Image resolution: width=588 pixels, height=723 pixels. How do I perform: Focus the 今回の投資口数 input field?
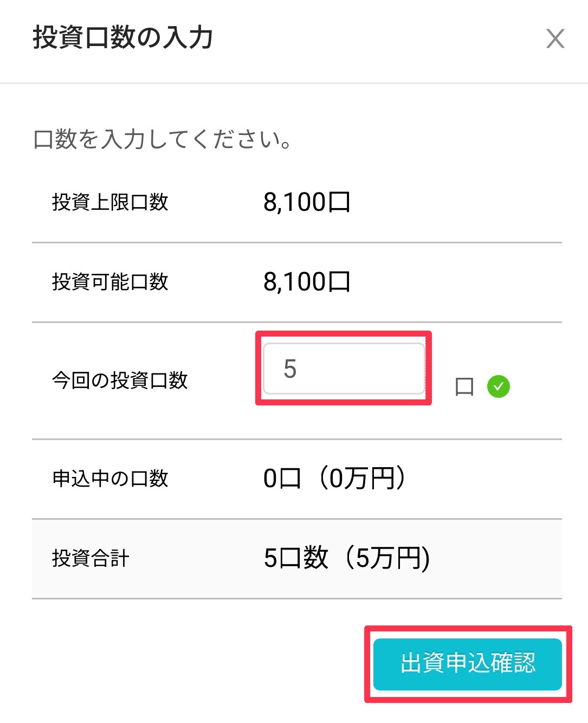(344, 369)
